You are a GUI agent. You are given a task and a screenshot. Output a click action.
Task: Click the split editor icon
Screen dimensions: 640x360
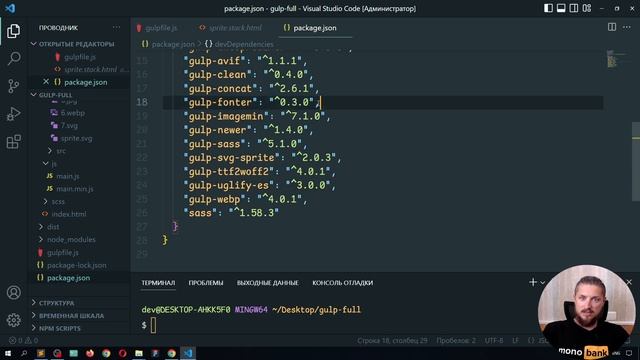pyautogui.click(x=612, y=27)
